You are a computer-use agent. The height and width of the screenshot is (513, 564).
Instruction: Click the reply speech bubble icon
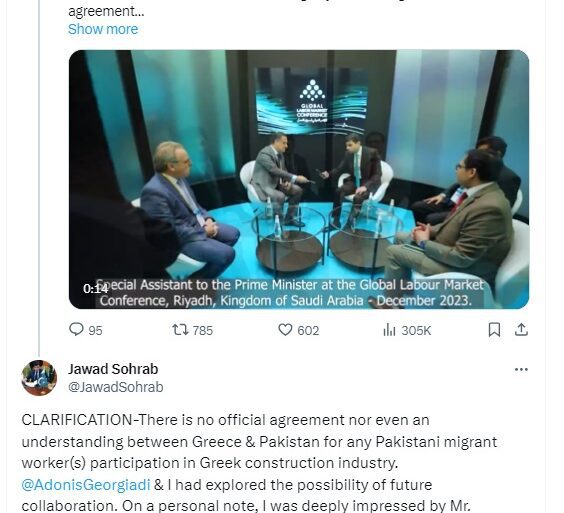[76, 329]
